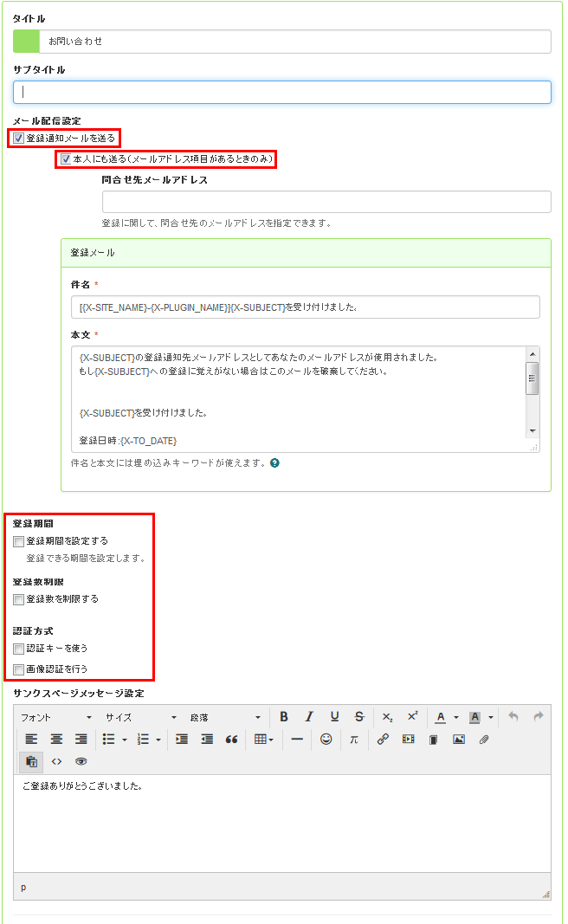The image size is (568, 924).
Task: Enable 画像認証を行う checkbox
Action: pos(18,669)
